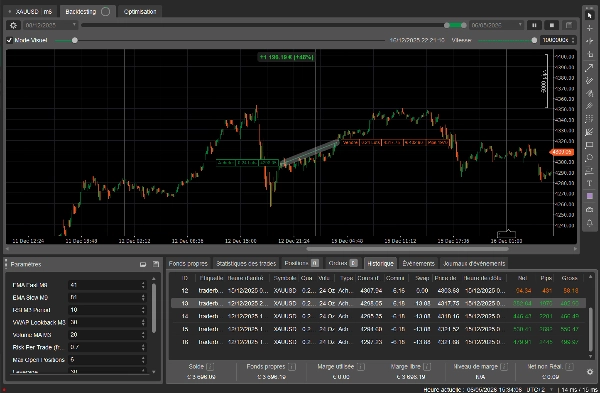The image size is (600, 393).
Task: Open settings gear in account summary bar
Action: pyautogui.click(x=590, y=372)
